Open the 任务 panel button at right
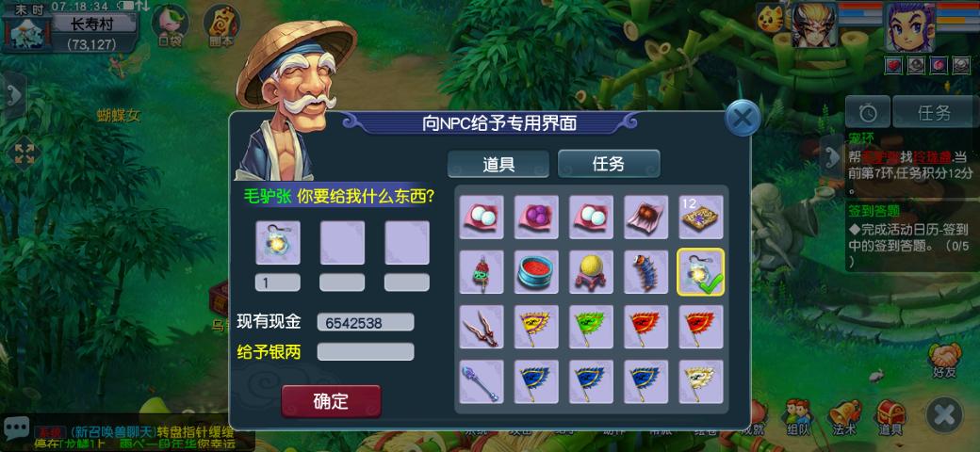980x452 pixels. pos(934,112)
